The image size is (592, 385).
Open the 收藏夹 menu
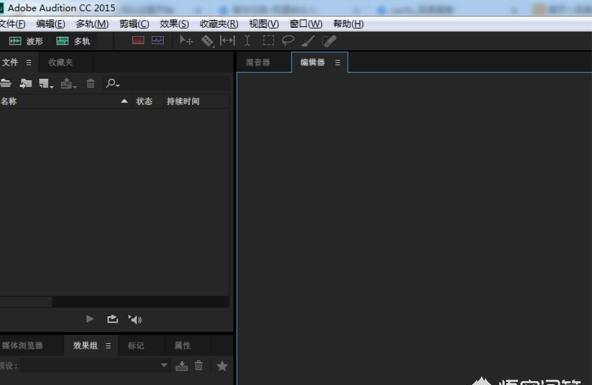coord(219,24)
